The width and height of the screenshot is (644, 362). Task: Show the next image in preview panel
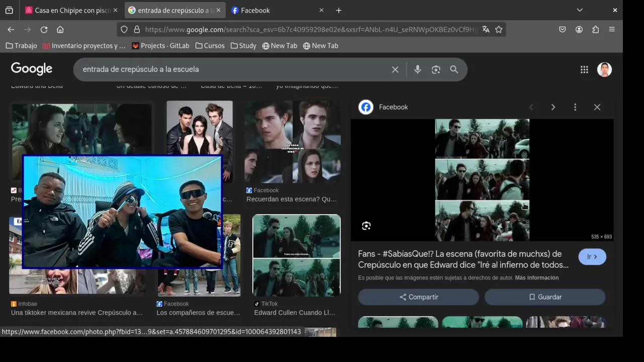coord(553,107)
